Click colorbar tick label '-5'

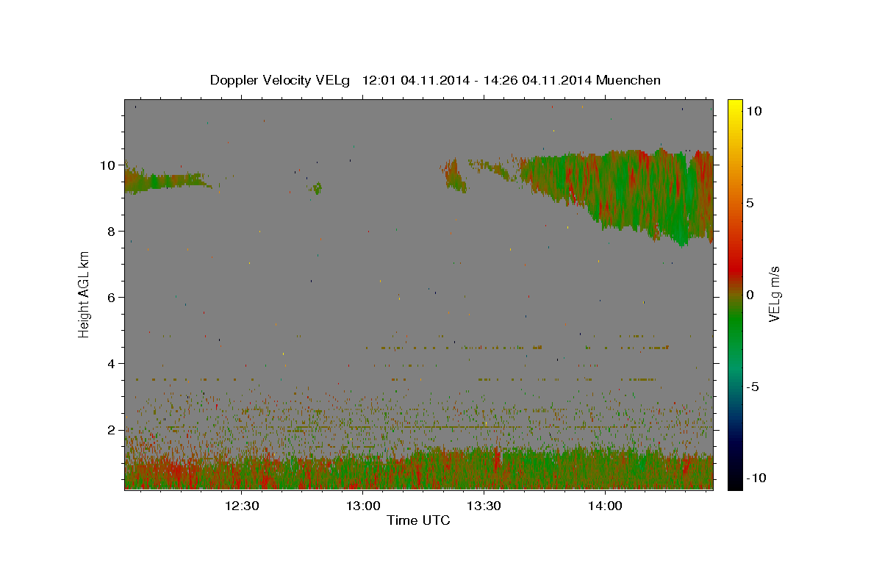pyautogui.click(x=752, y=387)
